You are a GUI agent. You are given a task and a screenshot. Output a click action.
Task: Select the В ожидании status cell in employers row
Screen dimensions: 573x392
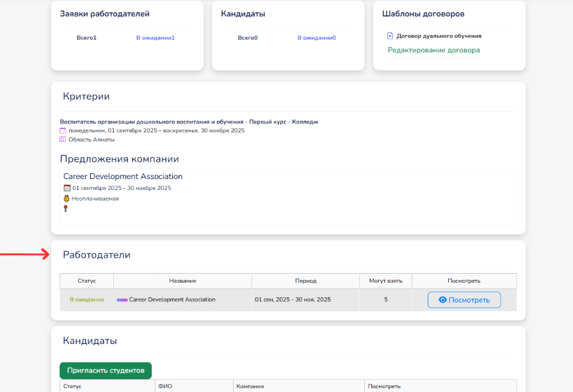[x=86, y=299]
